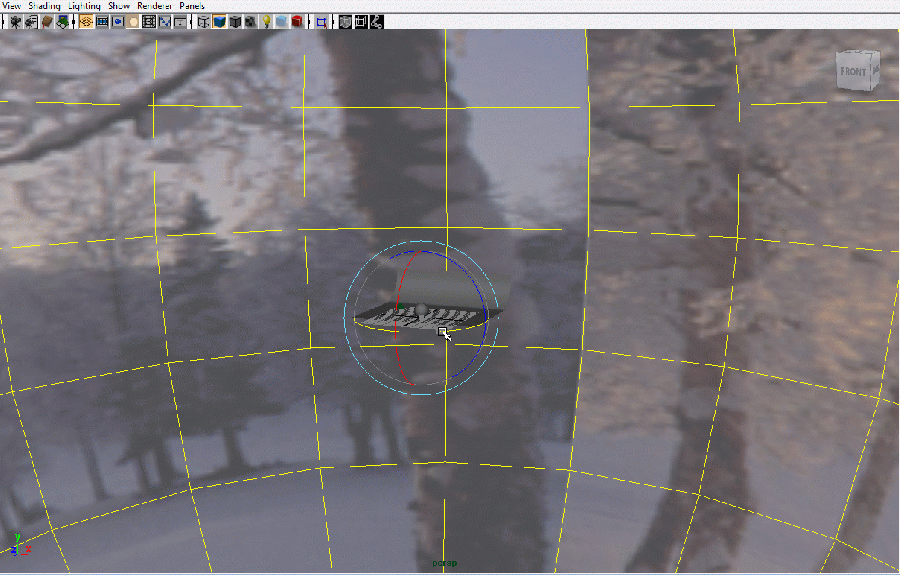Image resolution: width=900 pixels, height=575 pixels.
Task: Click the bookmarks book icon
Action: pos(48,21)
